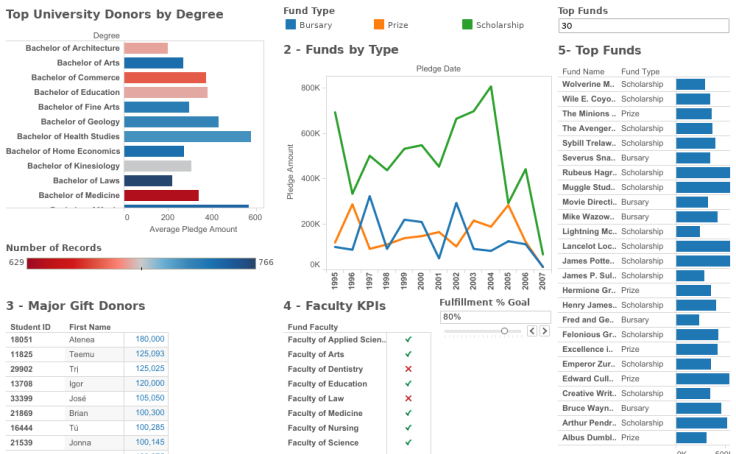
Task: Click Faculty of Dentistry red X icon
Action: [408, 369]
